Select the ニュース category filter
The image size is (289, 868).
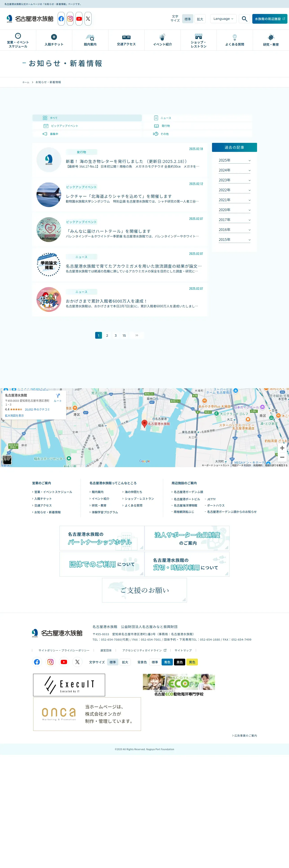(x=197, y=118)
